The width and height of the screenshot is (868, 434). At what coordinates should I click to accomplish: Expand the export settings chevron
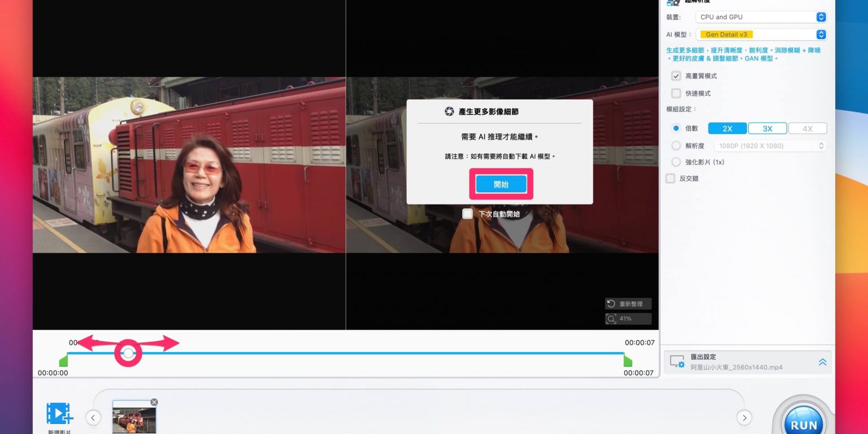[x=822, y=362]
